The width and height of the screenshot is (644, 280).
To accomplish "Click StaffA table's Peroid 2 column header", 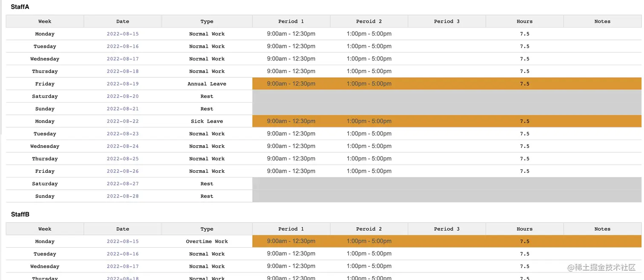I will point(369,21).
